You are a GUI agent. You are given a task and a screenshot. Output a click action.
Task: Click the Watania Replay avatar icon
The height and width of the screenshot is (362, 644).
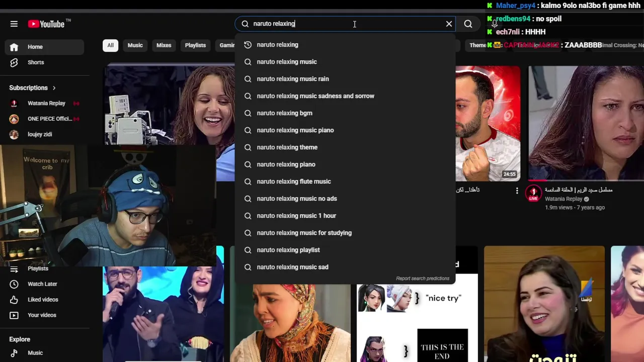(x=14, y=103)
